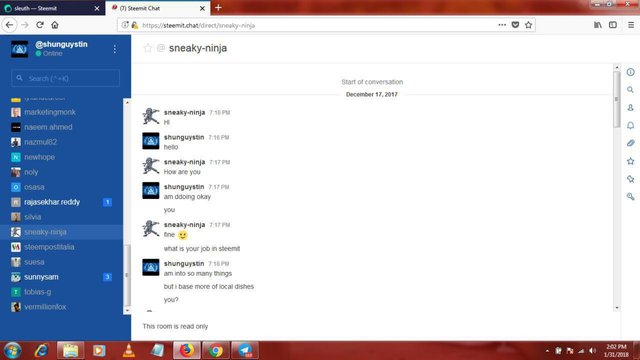Go back with browser back arrow
The height and width of the screenshot is (360, 640).
click(9, 25)
